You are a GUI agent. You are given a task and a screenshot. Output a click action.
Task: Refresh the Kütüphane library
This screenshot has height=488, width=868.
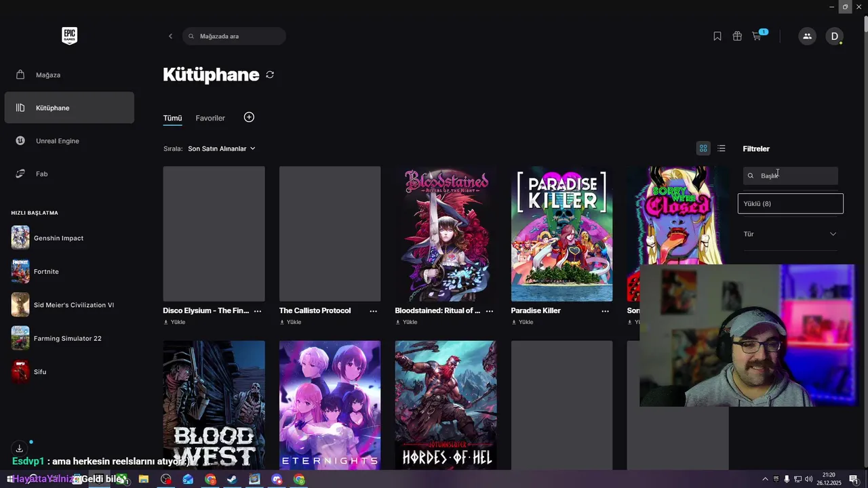pyautogui.click(x=270, y=75)
